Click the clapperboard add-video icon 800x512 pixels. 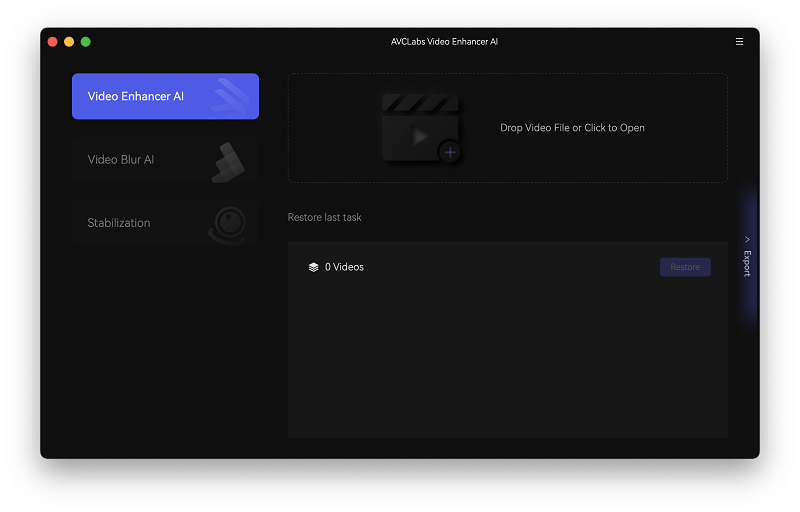(x=421, y=128)
